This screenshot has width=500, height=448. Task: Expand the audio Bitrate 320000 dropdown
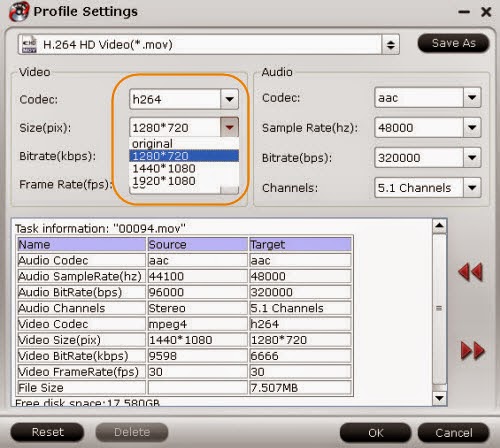(x=472, y=157)
